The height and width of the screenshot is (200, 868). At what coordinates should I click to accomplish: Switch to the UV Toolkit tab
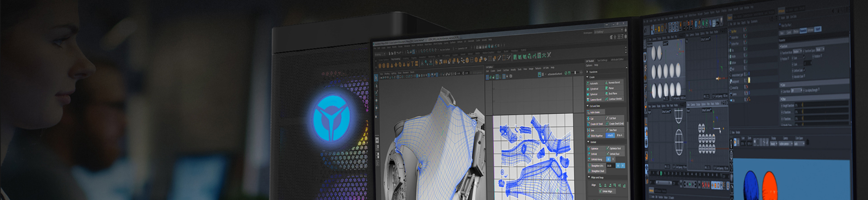click(x=590, y=61)
